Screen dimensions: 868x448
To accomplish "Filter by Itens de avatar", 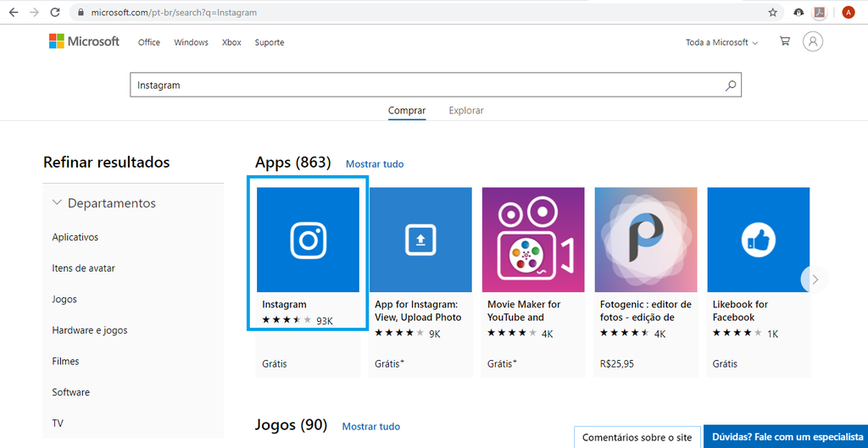I will click(x=84, y=268).
